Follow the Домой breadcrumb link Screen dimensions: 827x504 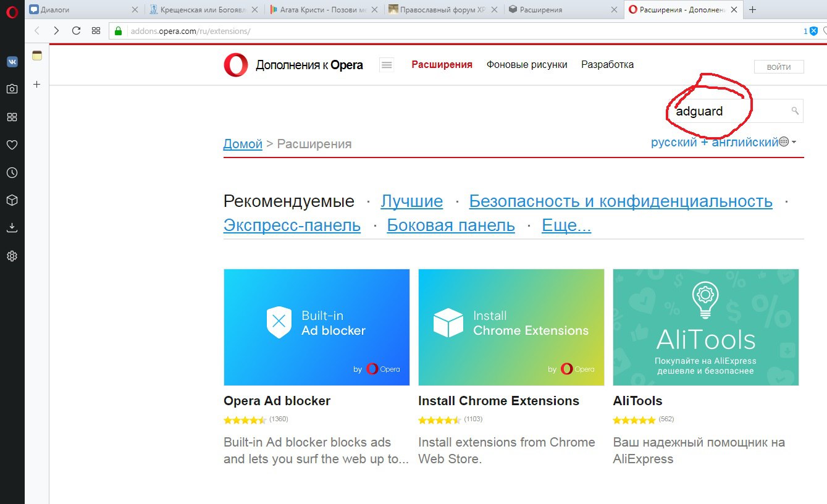point(243,144)
